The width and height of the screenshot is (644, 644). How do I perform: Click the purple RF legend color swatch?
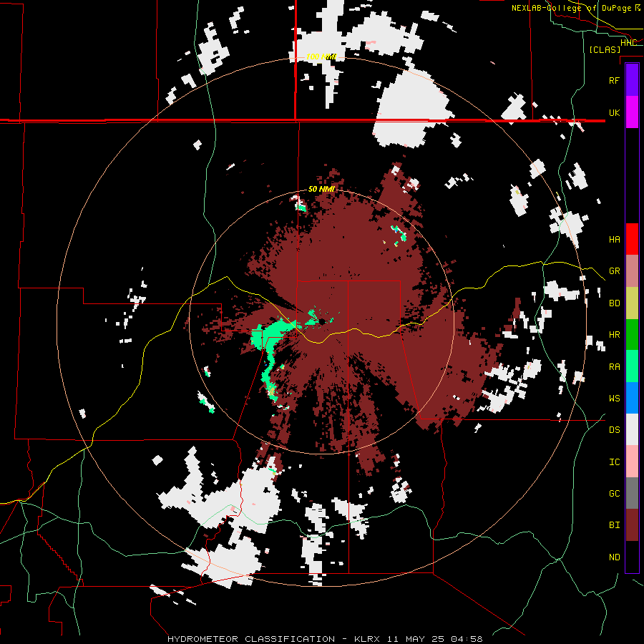tap(632, 80)
